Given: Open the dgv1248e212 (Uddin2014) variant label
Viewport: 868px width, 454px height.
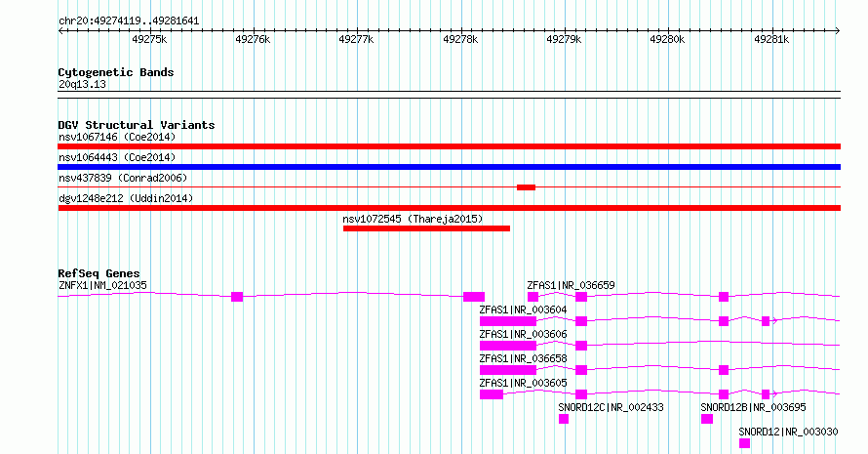Looking at the screenshot, I should pos(126,198).
